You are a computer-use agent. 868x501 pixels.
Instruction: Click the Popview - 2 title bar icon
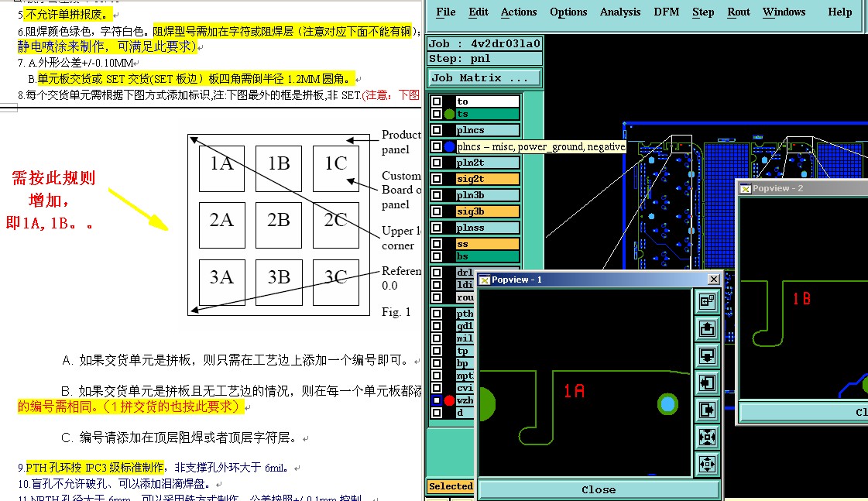746,188
